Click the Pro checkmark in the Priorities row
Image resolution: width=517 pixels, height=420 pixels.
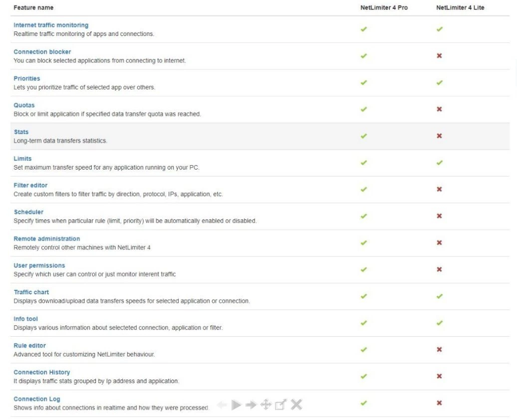point(364,82)
